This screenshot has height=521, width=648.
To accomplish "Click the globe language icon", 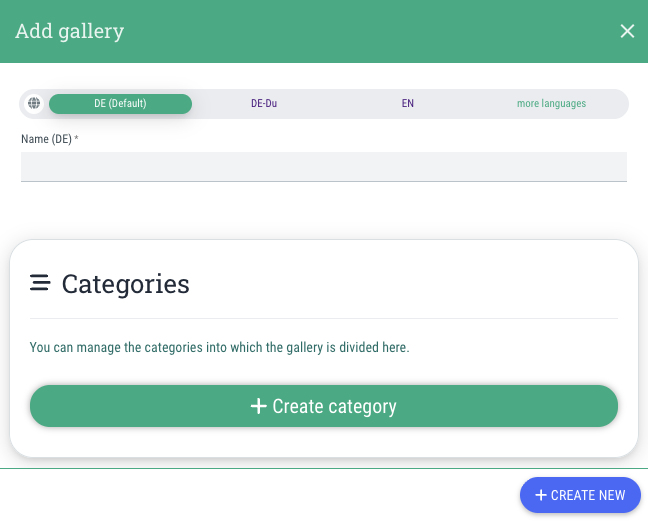I will coord(34,103).
